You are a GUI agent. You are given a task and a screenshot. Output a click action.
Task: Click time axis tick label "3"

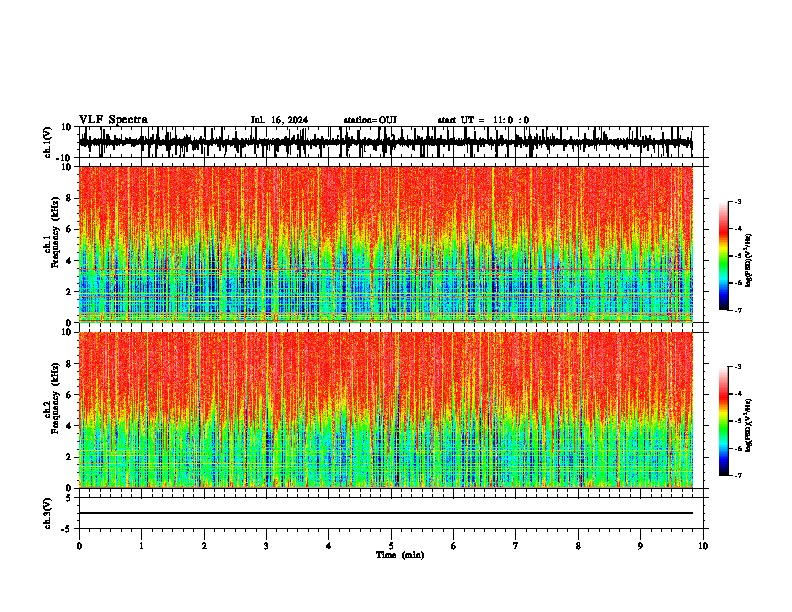[x=266, y=546]
